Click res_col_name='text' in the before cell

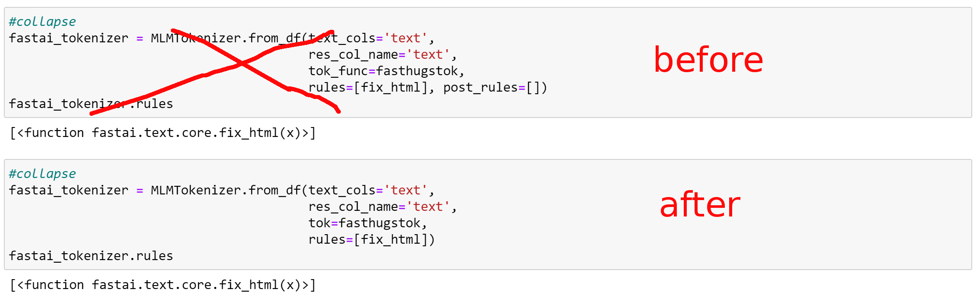pyautogui.click(x=382, y=54)
